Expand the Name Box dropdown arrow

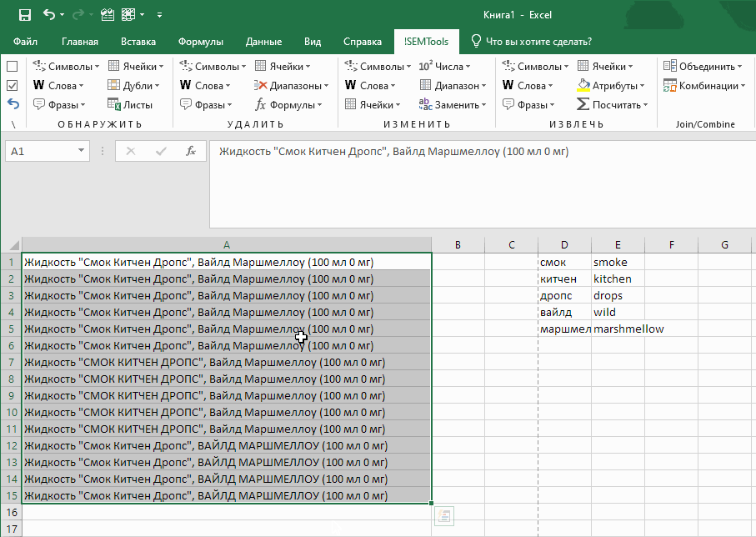(x=81, y=152)
